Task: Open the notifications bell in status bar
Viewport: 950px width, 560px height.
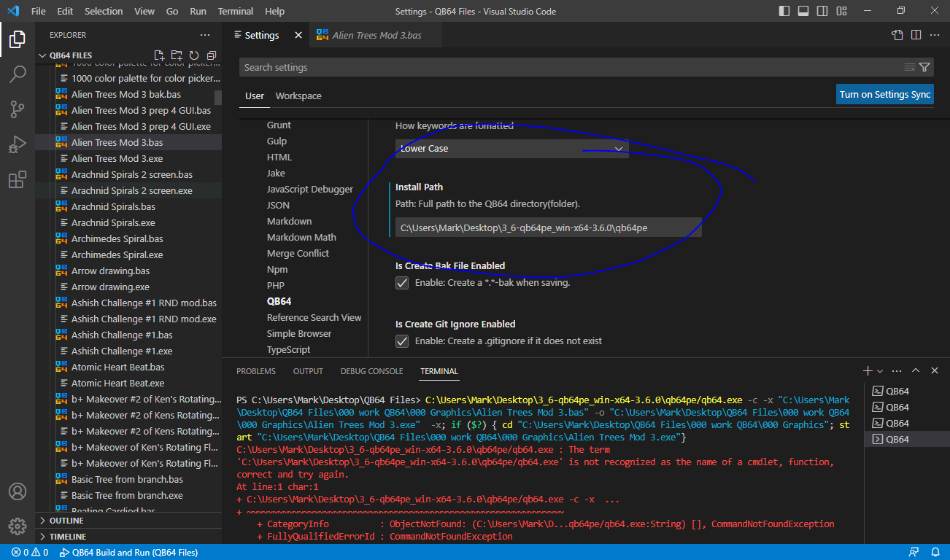Action: point(935,552)
